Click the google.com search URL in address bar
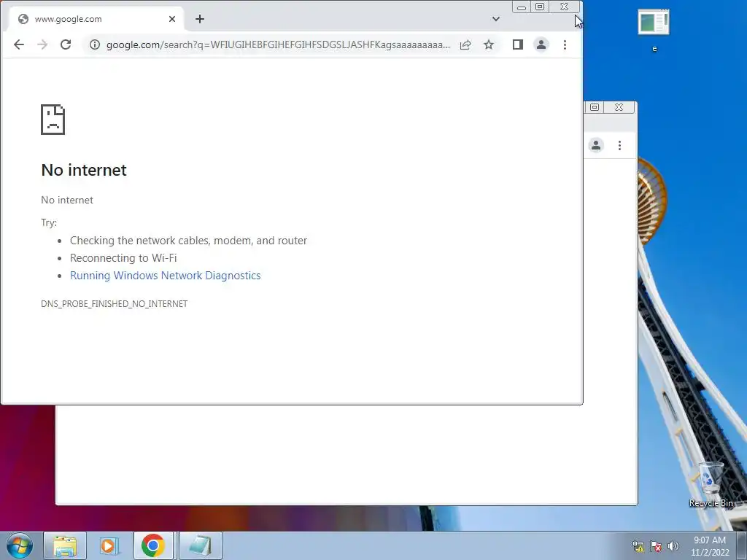Image resolution: width=747 pixels, height=560 pixels. (x=278, y=44)
